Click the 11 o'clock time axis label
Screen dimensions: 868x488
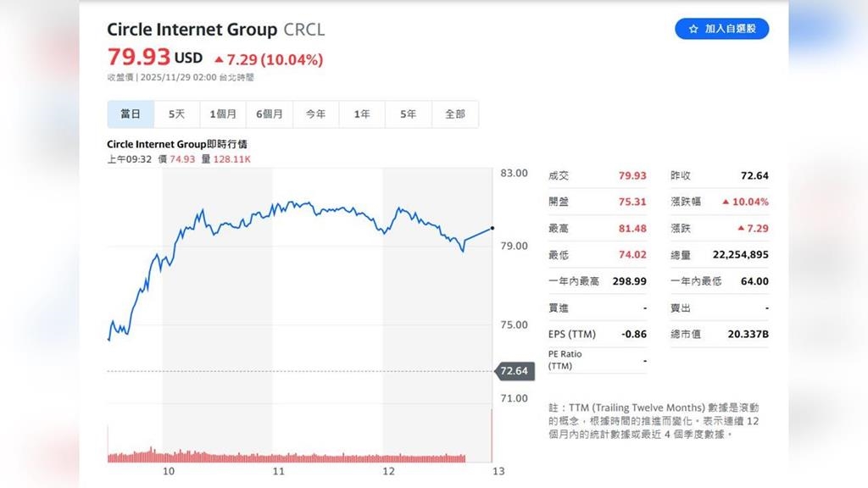pyautogui.click(x=278, y=471)
